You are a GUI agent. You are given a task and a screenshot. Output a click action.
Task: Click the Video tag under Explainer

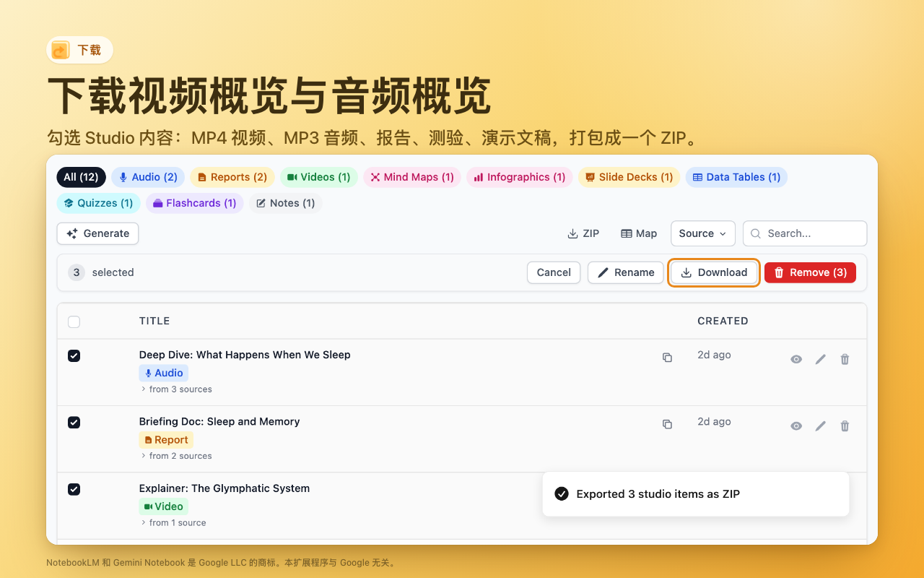[164, 506]
